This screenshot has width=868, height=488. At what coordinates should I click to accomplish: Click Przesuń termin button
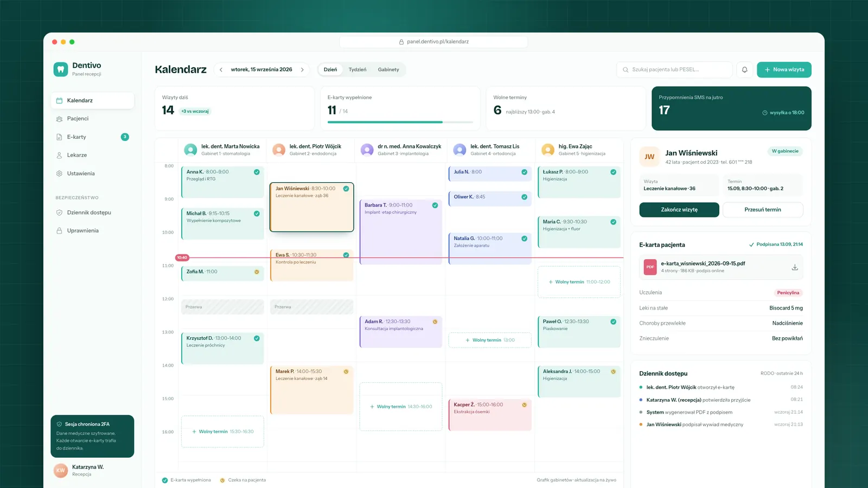point(763,210)
